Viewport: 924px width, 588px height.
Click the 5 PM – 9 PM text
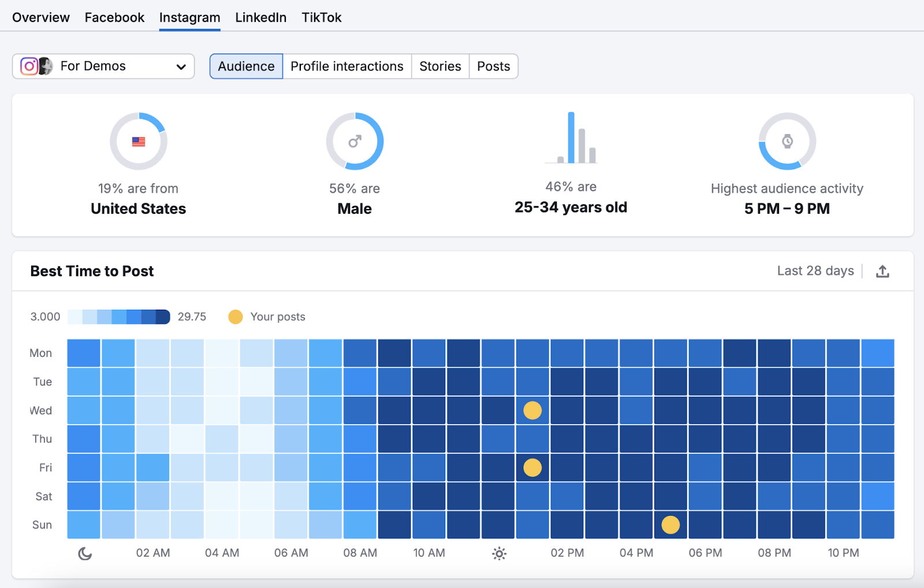point(787,209)
